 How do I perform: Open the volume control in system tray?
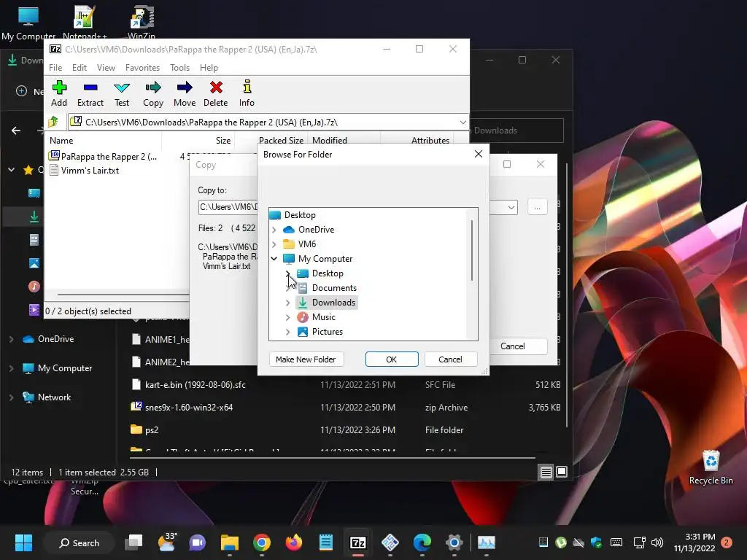[657, 542]
